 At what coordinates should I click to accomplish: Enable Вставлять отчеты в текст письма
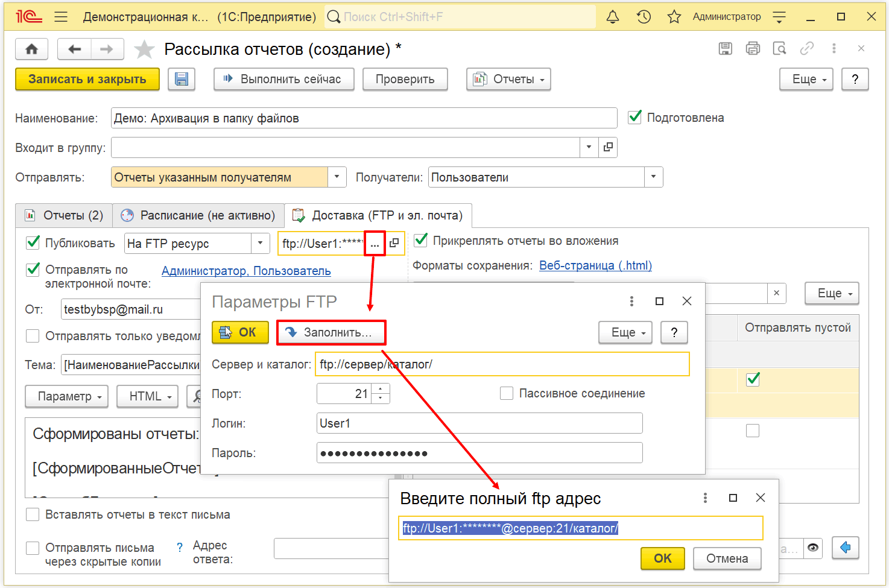(x=33, y=514)
